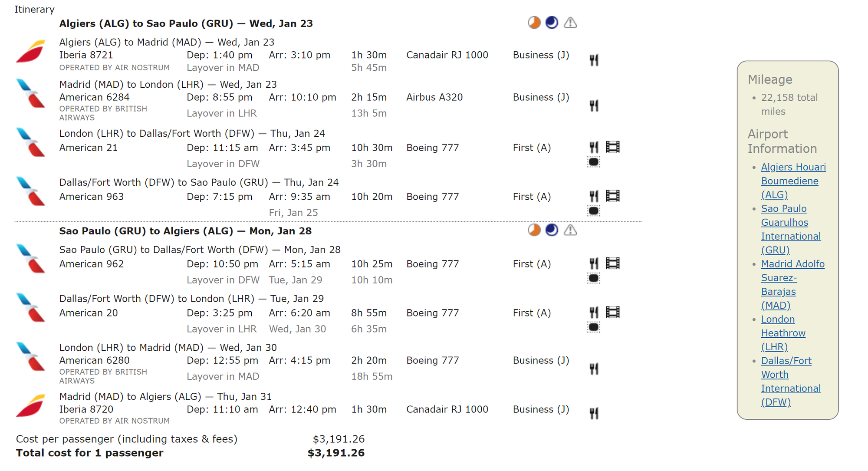Click the film icon for American 20

(612, 312)
